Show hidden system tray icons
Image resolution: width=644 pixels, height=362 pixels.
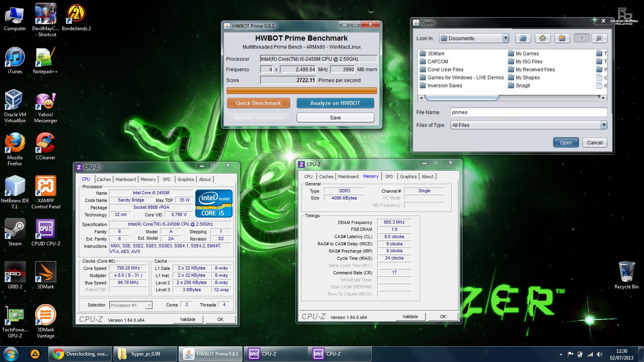pyautogui.click(x=561, y=355)
